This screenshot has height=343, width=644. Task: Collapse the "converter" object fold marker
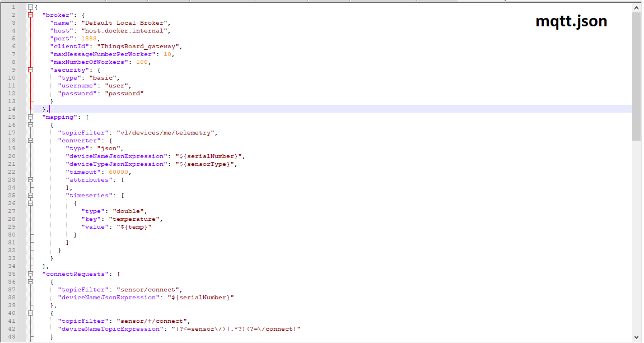[30, 140]
